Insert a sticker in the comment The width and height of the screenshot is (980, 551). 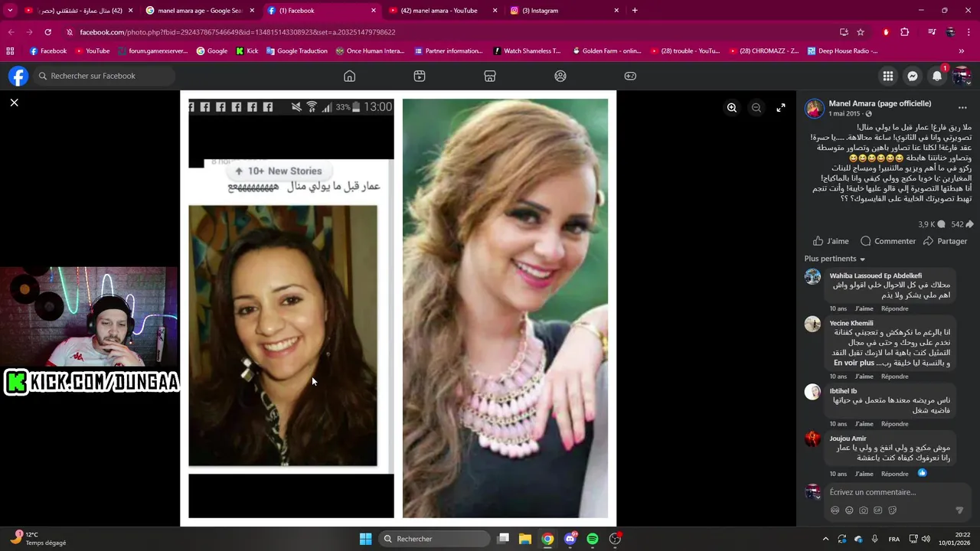click(893, 510)
